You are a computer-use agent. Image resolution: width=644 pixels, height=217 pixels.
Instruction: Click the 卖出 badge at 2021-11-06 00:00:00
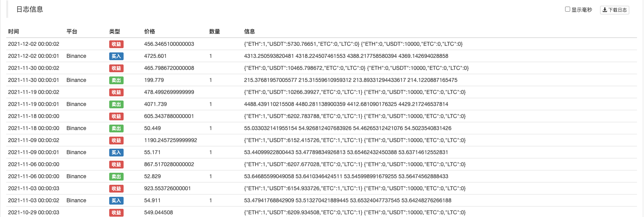(x=116, y=177)
